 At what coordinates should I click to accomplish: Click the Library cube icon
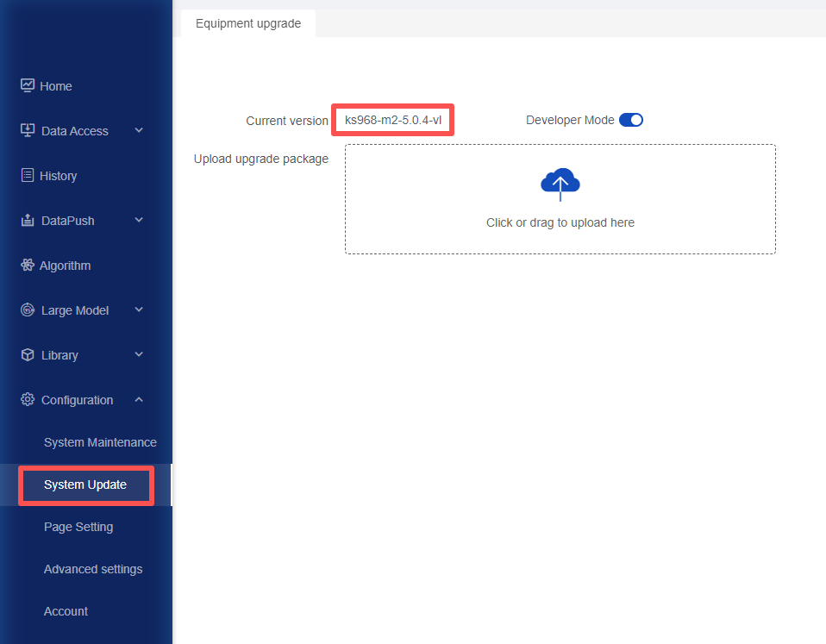tap(28, 355)
